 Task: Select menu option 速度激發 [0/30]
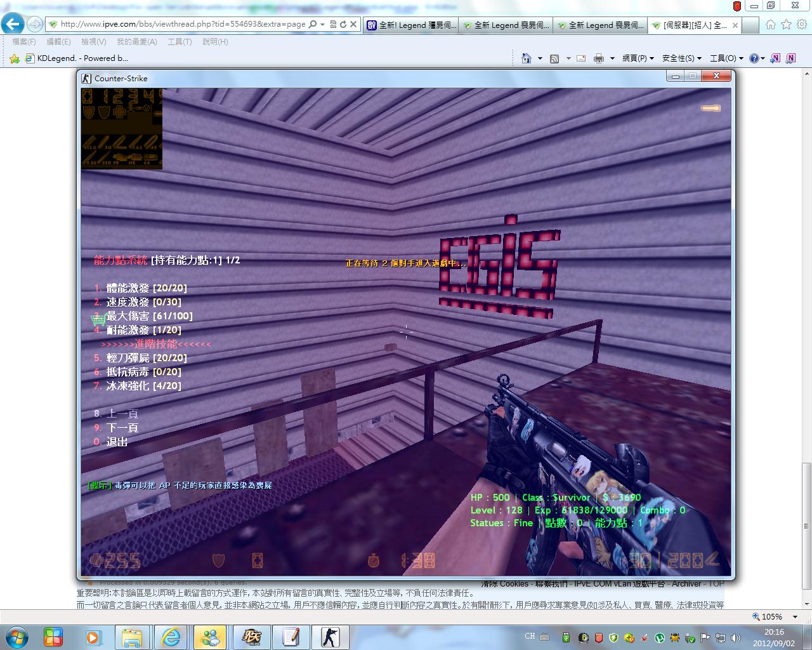click(137, 302)
